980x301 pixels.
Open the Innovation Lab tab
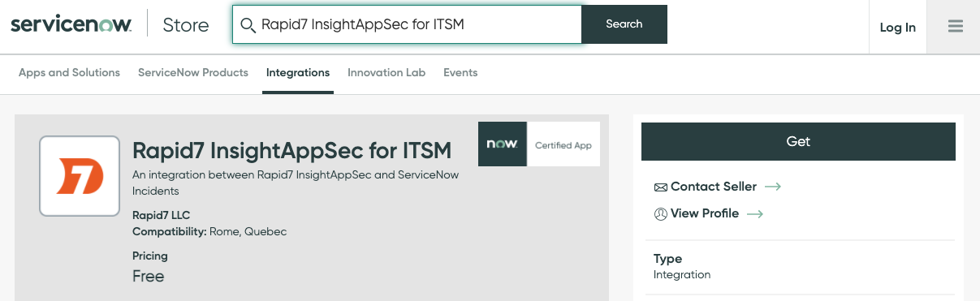point(386,72)
